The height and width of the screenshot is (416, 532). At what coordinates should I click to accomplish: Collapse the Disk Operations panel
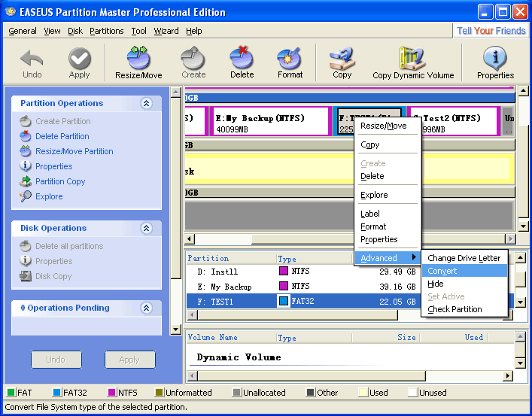[x=146, y=228]
